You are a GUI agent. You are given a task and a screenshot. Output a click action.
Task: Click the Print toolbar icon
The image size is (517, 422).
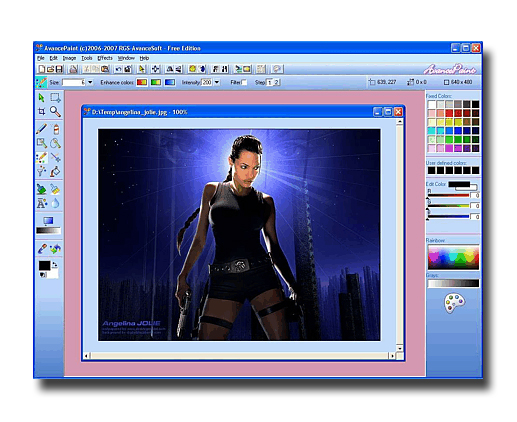point(73,69)
